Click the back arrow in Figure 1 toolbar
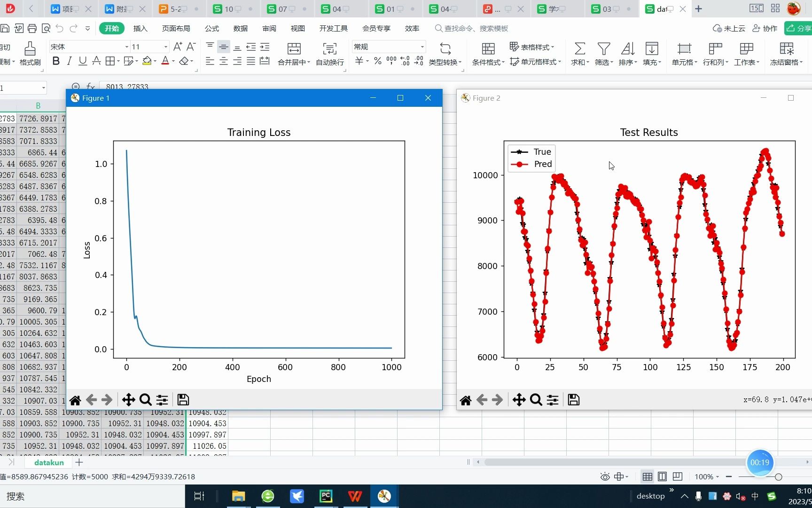812x508 pixels. pyautogui.click(x=91, y=400)
